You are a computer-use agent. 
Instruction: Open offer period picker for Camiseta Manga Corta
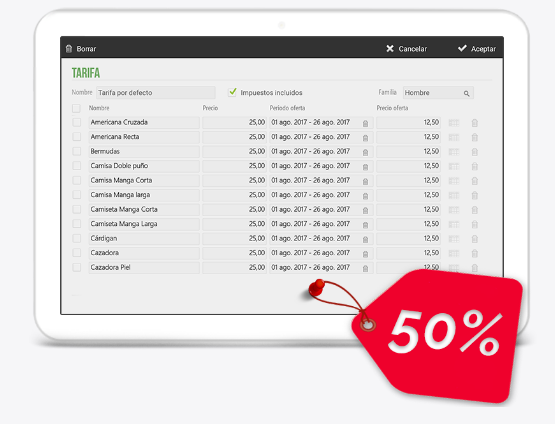point(321,210)
